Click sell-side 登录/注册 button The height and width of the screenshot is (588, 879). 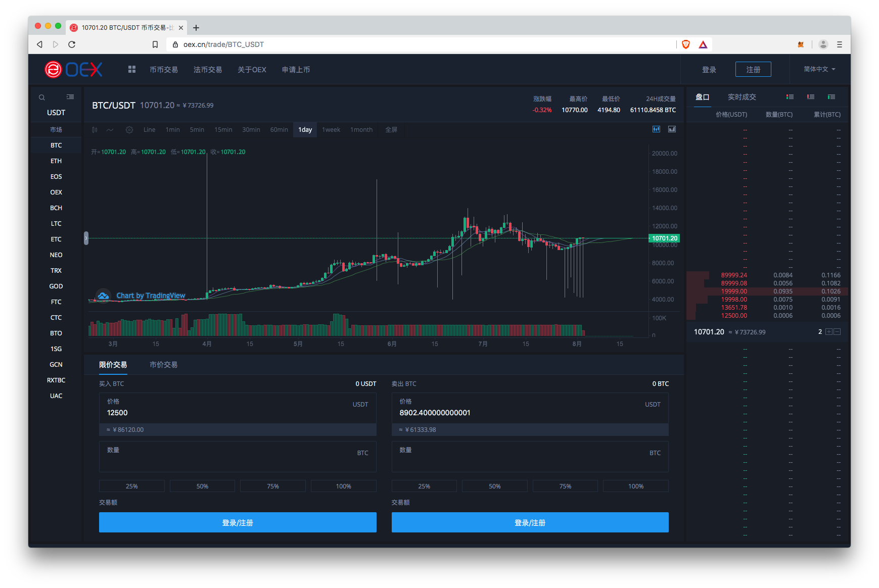pos(530,522)
